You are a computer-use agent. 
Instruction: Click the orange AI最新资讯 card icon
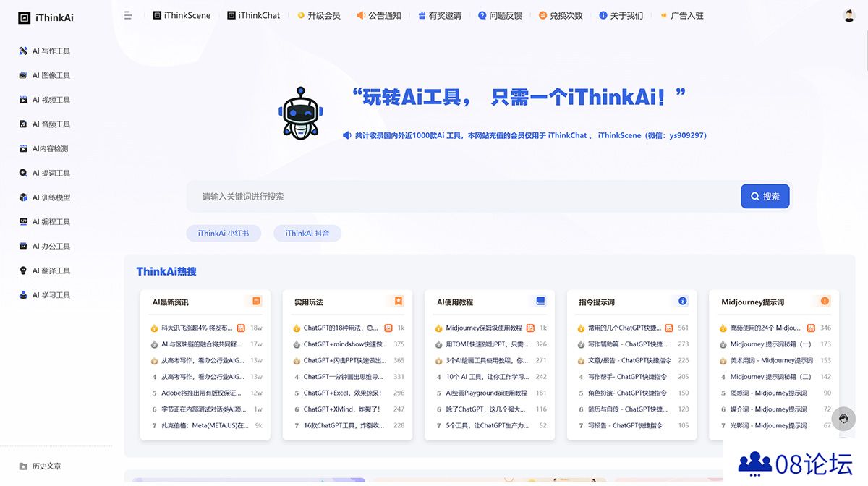coord(255,301)
